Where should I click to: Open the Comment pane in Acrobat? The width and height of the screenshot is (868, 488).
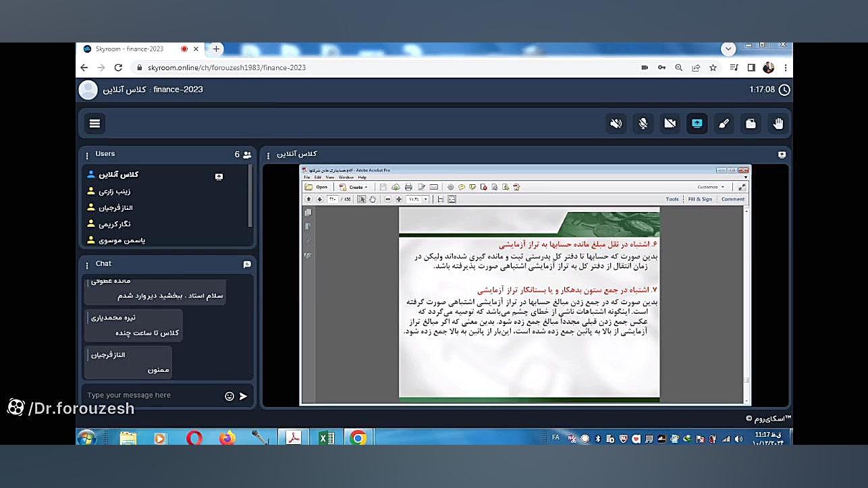coord(733,199)
